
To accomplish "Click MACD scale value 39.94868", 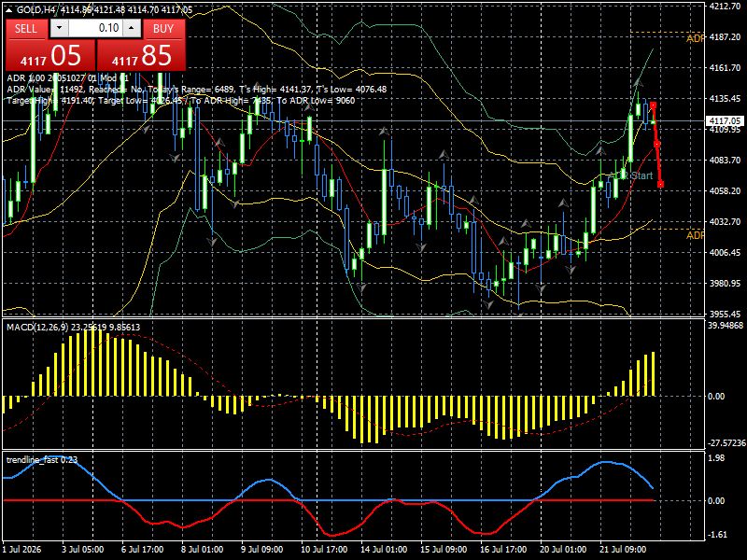I will (726, 326).
